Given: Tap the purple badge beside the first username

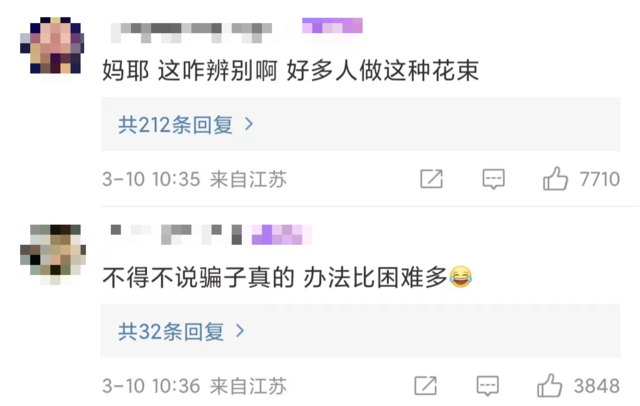Looking at the screenshot, I should [x=332, y=26].
